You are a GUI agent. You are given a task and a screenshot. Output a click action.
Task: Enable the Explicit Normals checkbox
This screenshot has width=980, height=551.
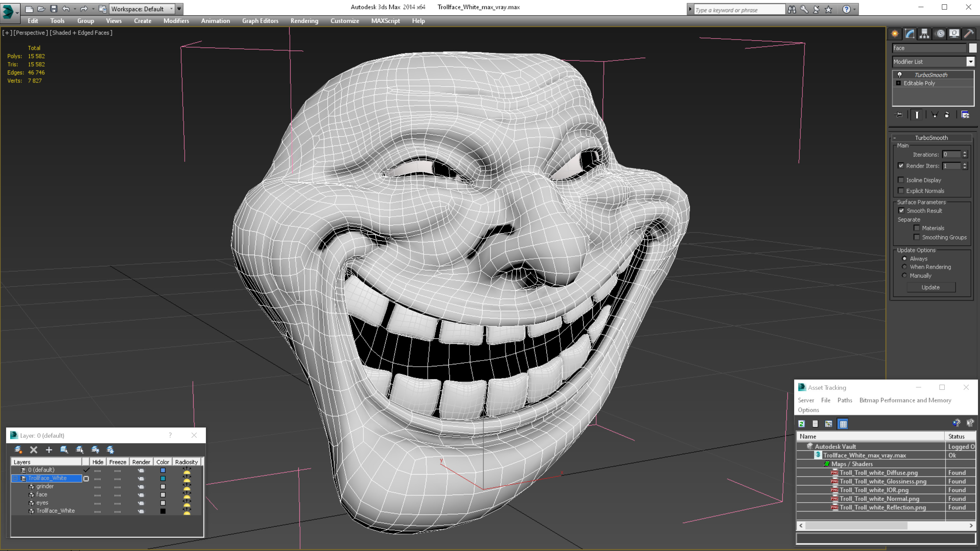[901, 190]
